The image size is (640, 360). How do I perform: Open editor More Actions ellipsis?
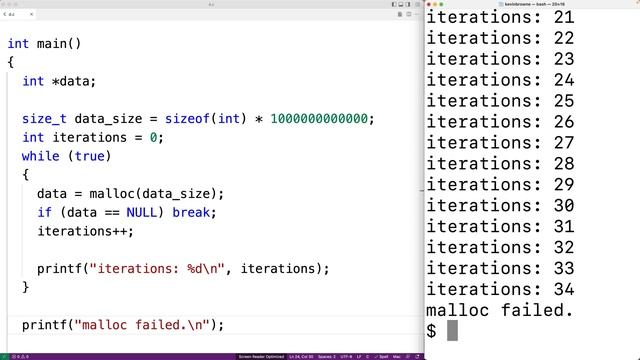pos(417,14)
